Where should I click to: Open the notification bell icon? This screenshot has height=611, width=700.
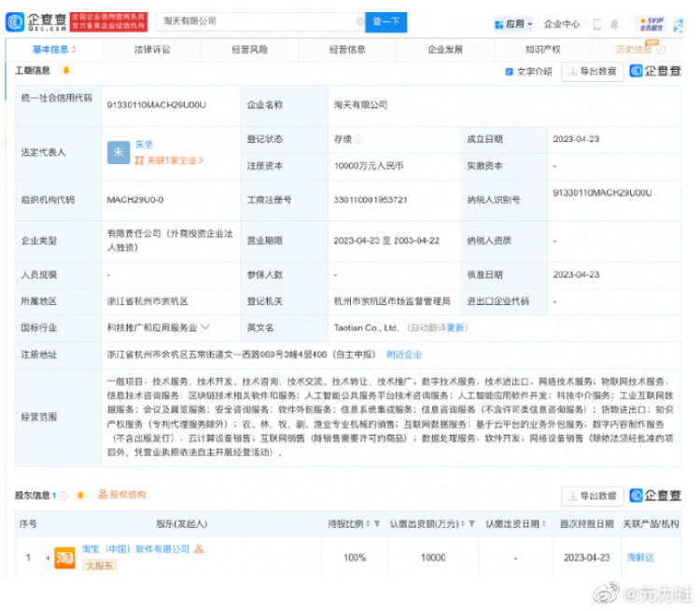(614, 23)
